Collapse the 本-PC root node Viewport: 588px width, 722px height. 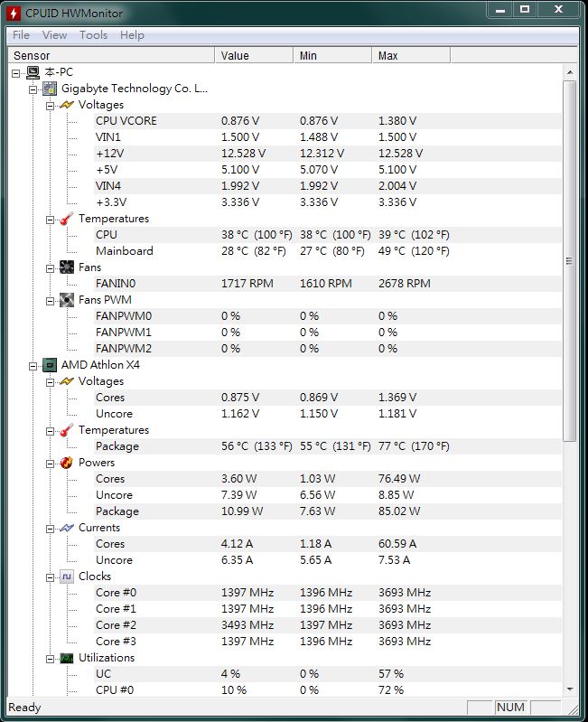16,73
